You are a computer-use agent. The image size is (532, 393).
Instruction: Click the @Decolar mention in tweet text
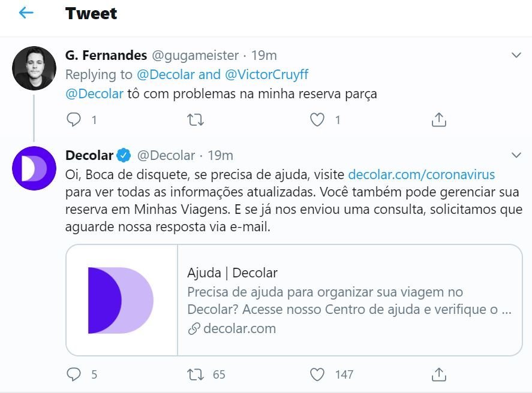click(94, 94)
